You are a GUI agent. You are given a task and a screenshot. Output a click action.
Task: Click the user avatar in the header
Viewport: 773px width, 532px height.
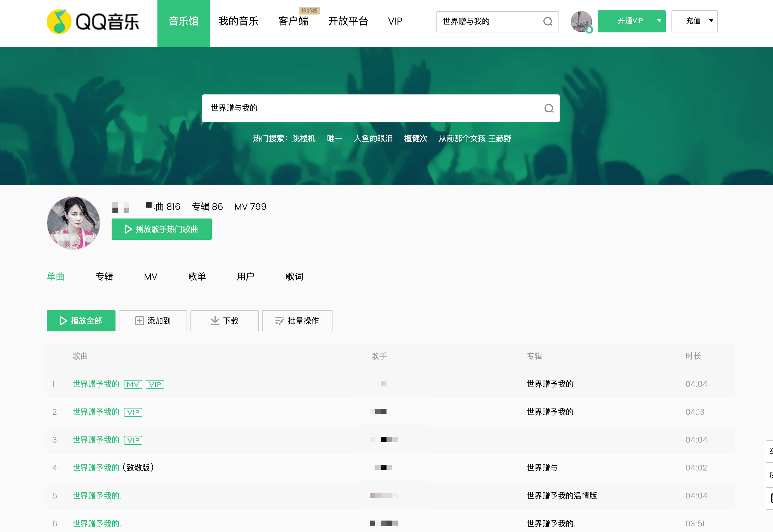(x=581, y=22)
